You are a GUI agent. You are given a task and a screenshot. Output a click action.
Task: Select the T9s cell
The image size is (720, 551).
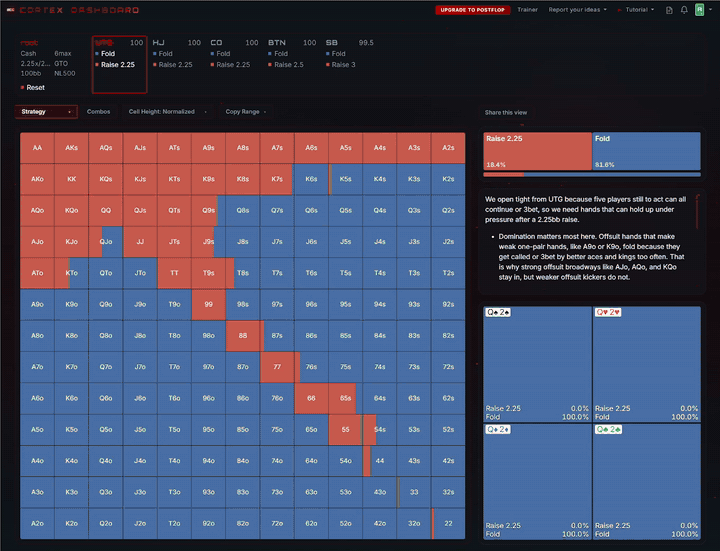(x=208, y=273)
